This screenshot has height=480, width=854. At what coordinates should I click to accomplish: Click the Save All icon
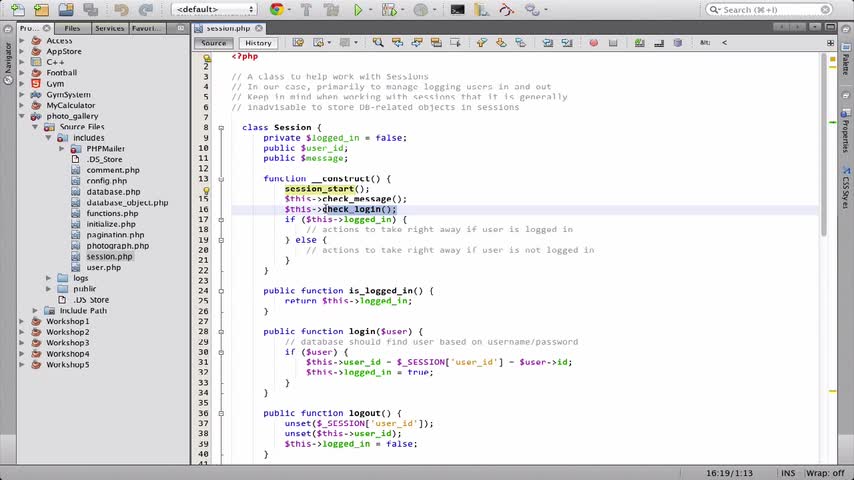click(x=90, y=9)
